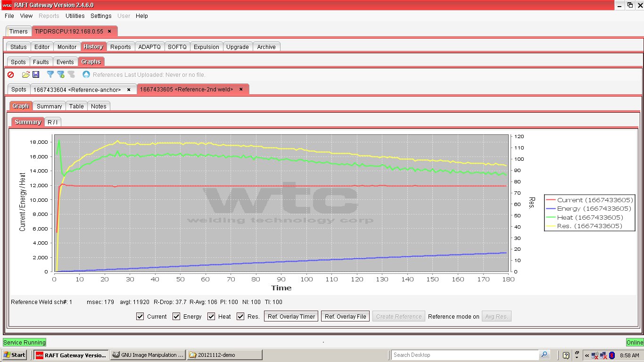
Task: Switch to the Events history tab
Action: [x=65, y=62]
